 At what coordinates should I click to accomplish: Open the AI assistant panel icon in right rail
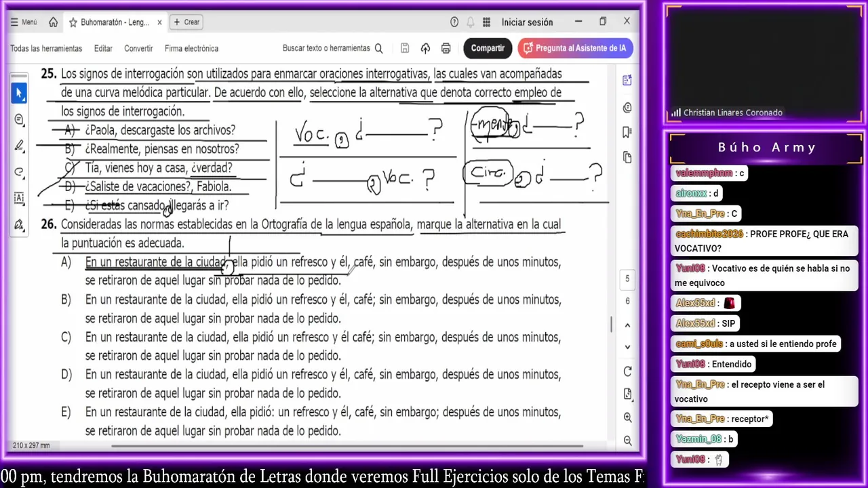[x=627, y=81]
